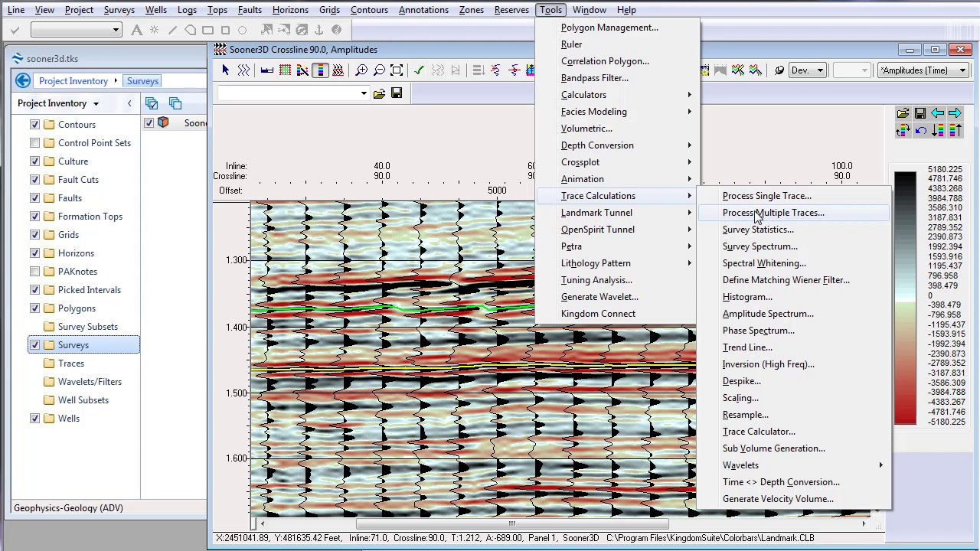The width and height of the screenshot is (980, 551).
Task: Click the horizontal scrollbar under seismic section
Action: click(563, 524)
